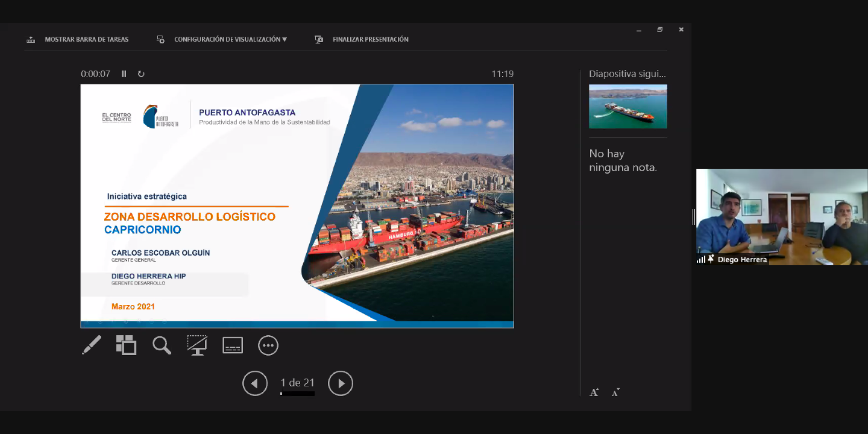Decrease the notes text size
Image resolution: width=868 pixels, height=434 pixels.
click(615, 392)
